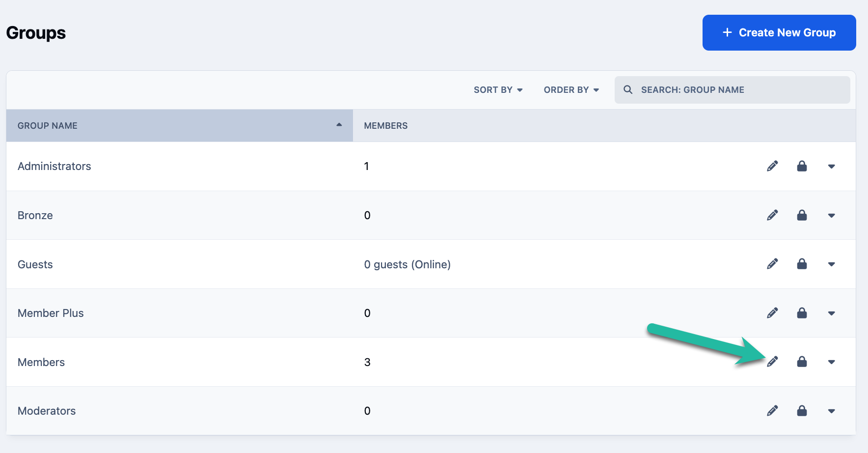Screen dimensions: 868x453
Task: Focus the Search Group Name field
Action: click(x=732, y=90)
